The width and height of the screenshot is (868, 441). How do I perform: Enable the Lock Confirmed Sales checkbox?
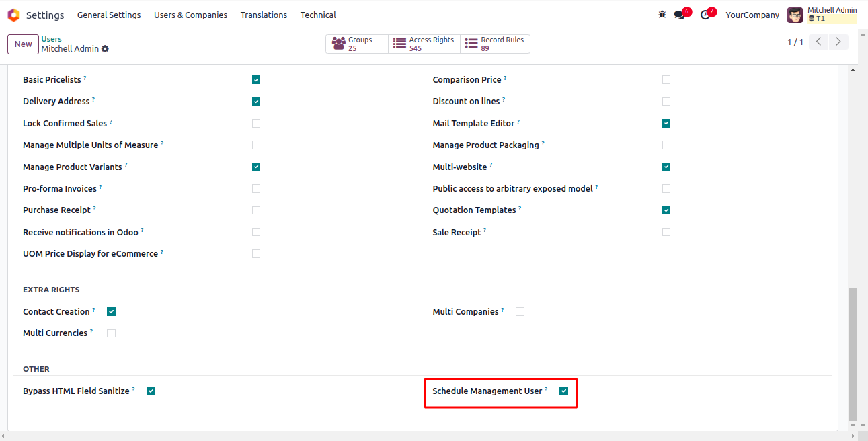(256, 123)
